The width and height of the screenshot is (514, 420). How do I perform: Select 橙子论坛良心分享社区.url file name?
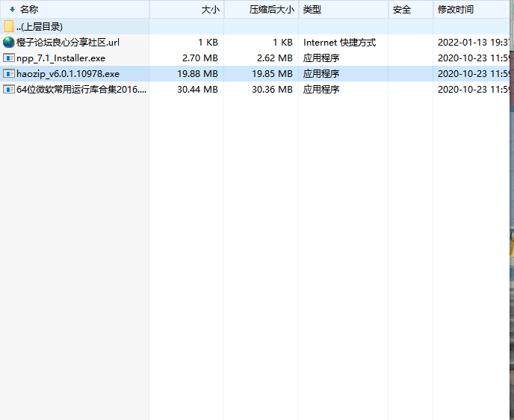[68, 43]
